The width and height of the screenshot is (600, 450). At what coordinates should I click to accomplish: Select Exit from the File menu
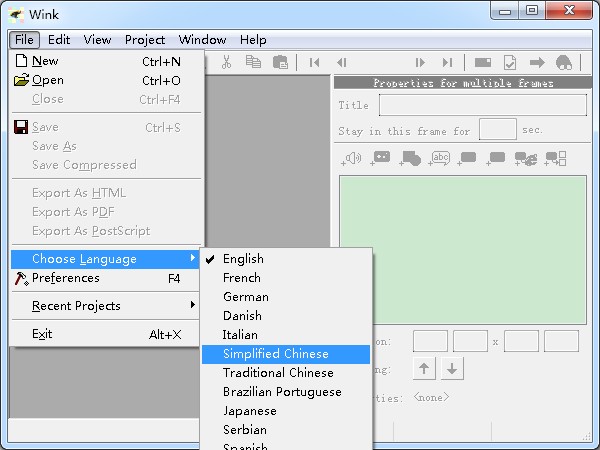coord(42,334)
